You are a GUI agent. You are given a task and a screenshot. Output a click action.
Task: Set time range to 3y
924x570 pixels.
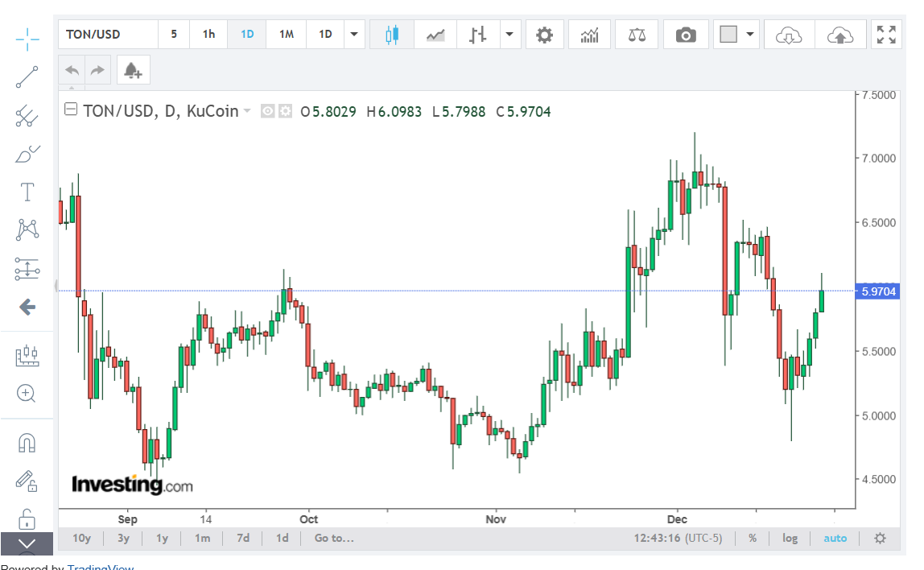pyautogui.click(x=123, y=538)
